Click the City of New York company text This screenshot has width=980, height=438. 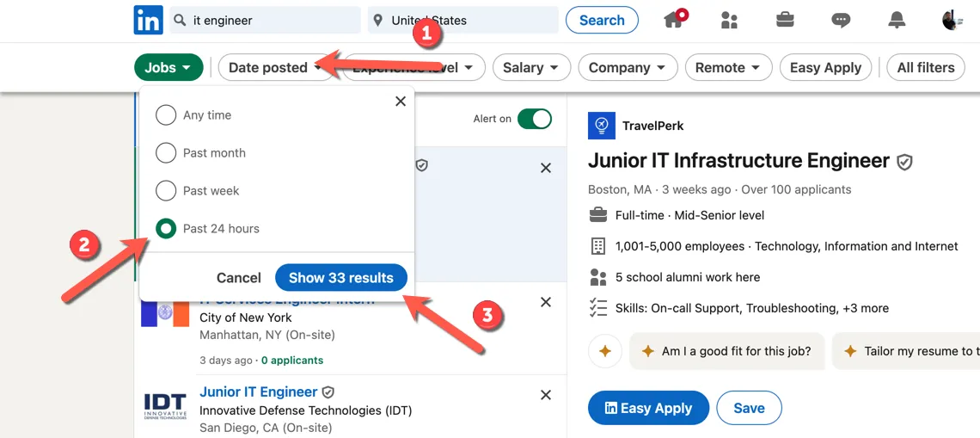(x=246, y=318)
